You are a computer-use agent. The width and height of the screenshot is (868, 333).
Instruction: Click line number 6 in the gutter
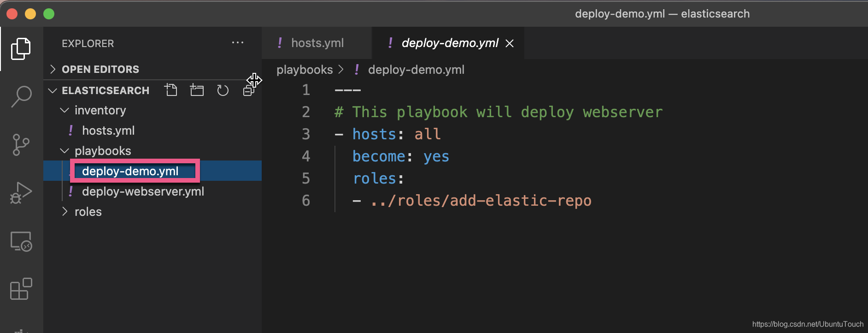coord(306,201)
